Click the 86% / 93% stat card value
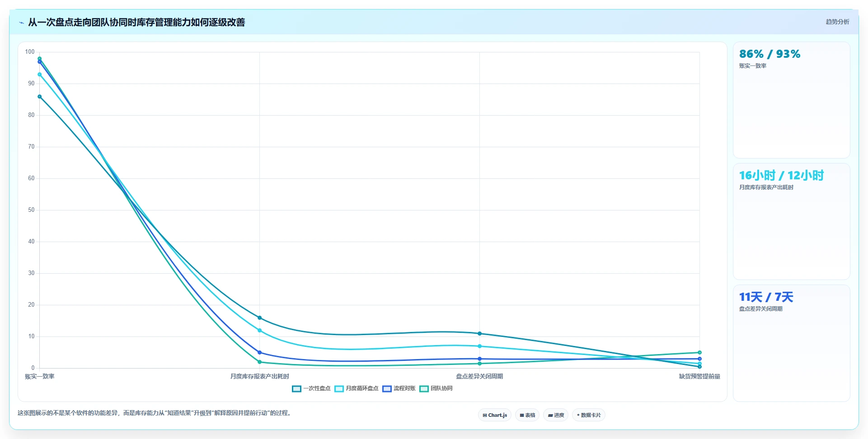868x439 pixels. tap(769, 54)
